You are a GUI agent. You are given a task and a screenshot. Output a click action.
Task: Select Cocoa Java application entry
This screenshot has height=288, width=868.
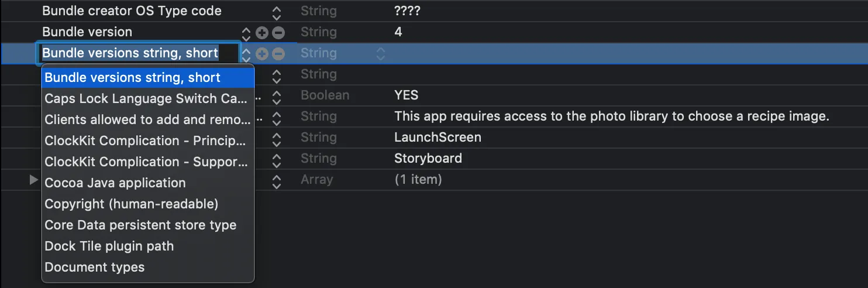tap(115, 183)
